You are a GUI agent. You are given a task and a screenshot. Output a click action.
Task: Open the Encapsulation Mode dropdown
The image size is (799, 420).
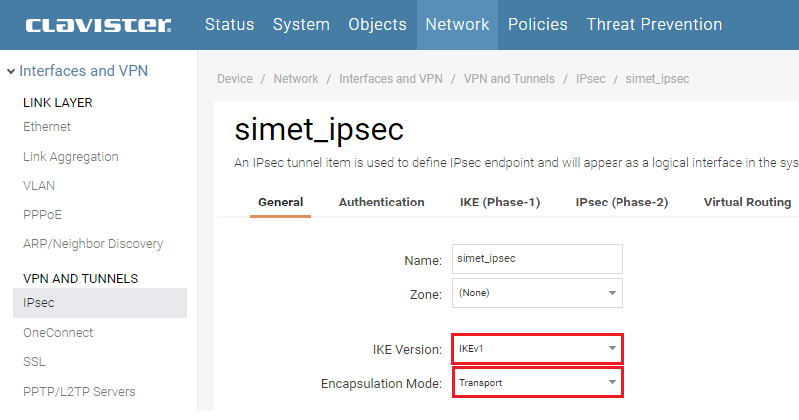(537, 382)
